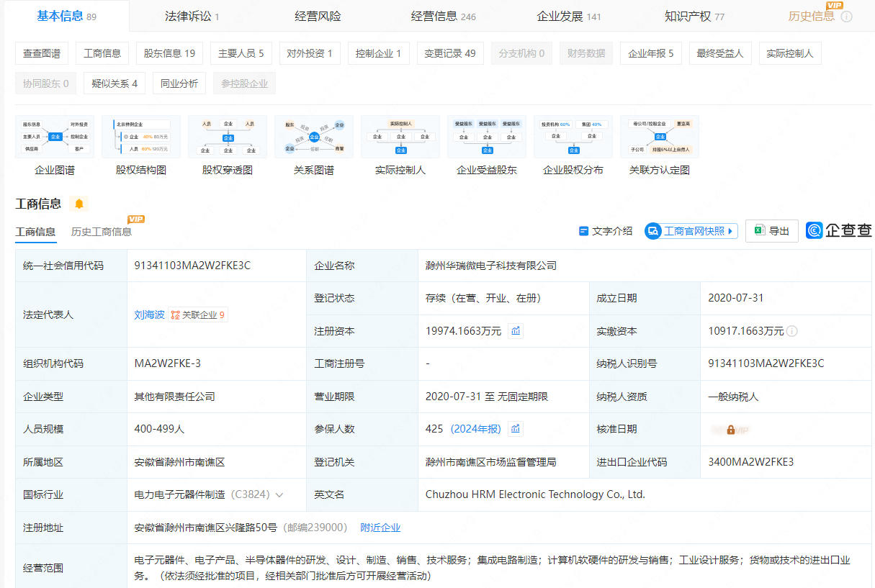
Task: Click the 附近企业 nearby companies link
Action: coord(380,528)
